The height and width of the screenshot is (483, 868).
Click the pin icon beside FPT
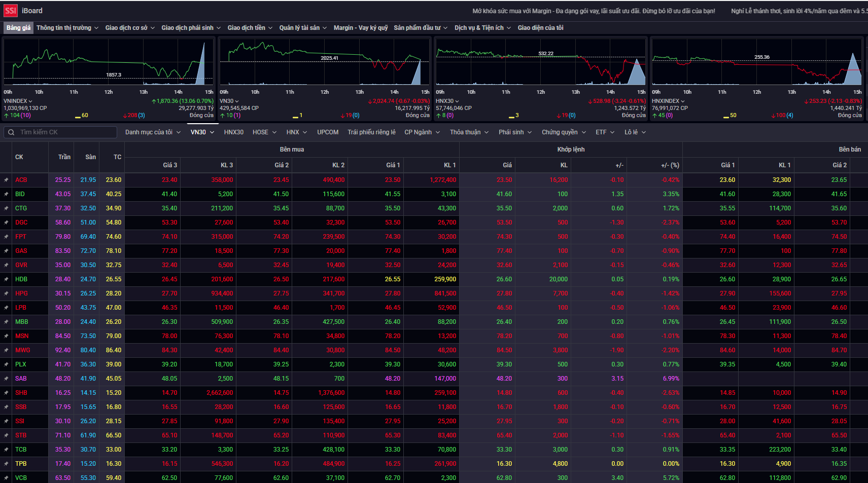coord(6,237)
